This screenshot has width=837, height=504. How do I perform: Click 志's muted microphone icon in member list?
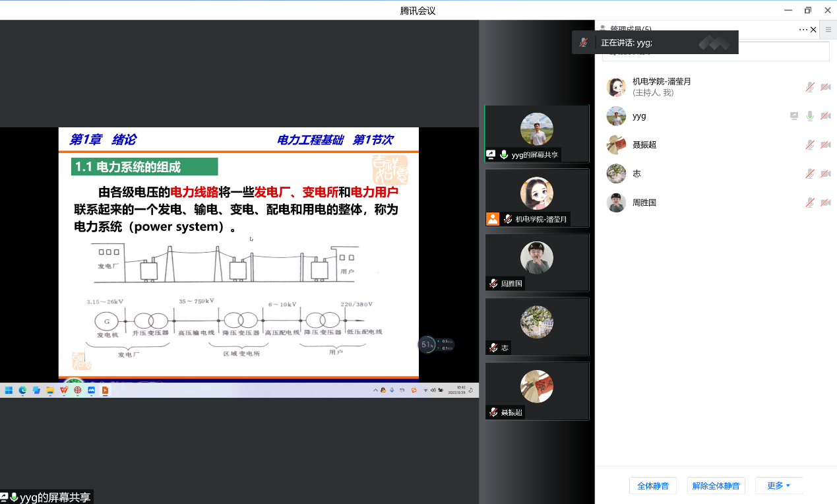[x=810, y=174]
